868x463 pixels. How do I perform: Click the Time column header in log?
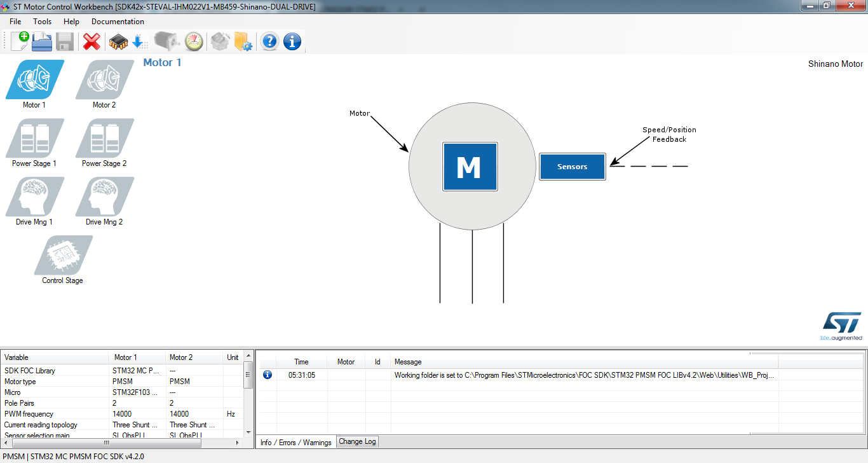[302, 362]
